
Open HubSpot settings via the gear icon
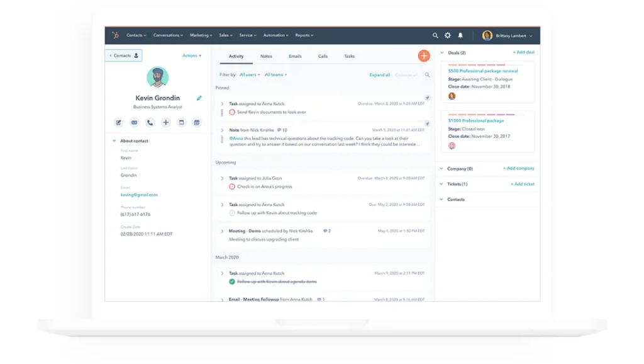447,35
